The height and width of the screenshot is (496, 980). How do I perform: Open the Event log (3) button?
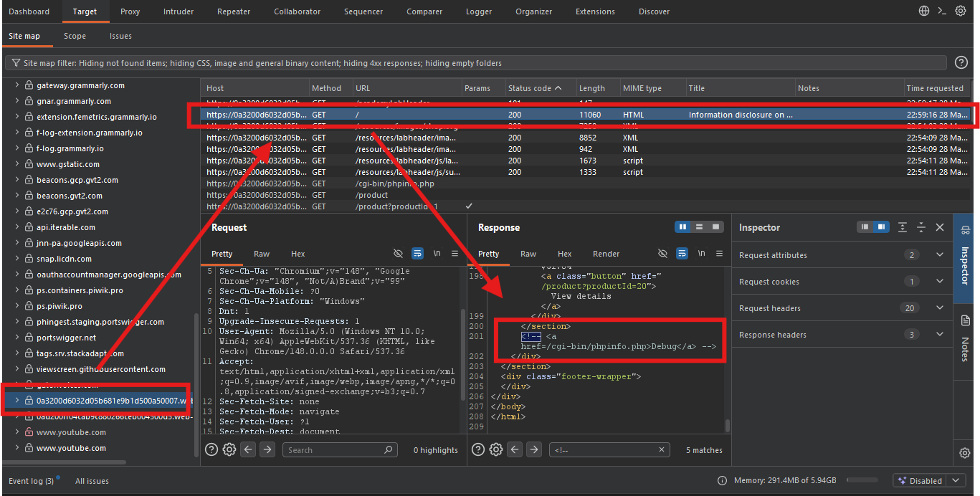pyautogui.click(x=32, y=481)
